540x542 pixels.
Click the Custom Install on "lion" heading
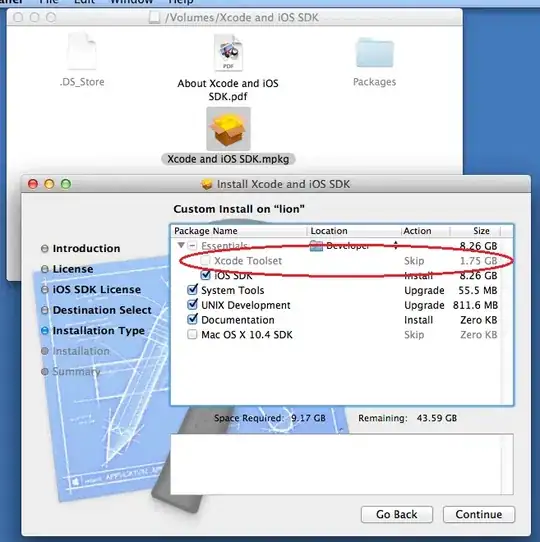(x=239, y=209)
